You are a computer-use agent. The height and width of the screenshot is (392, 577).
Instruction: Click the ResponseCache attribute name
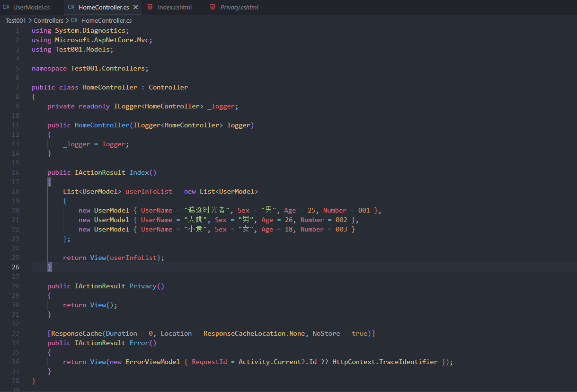coord(76,333)
